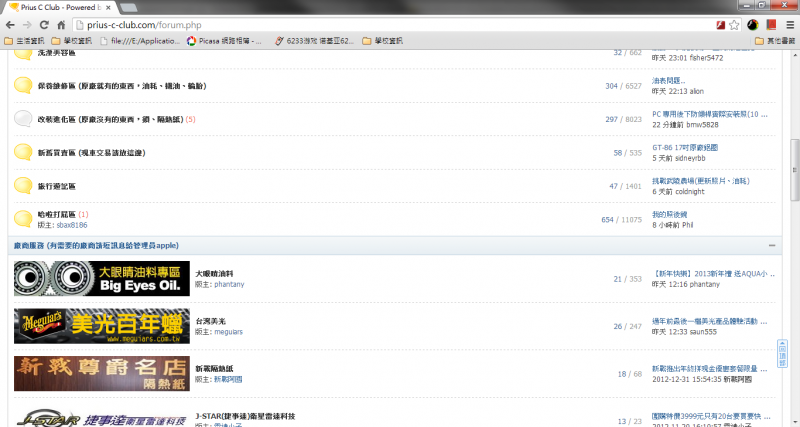Image resolution: width=800 pixels, height=427 pixels.
Task: Click the 304 / 6527 post count
Action: (623, 86)
